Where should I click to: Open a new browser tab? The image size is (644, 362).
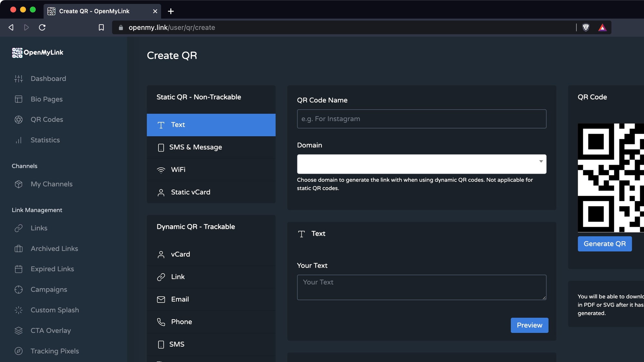click(x=171, y=11)
